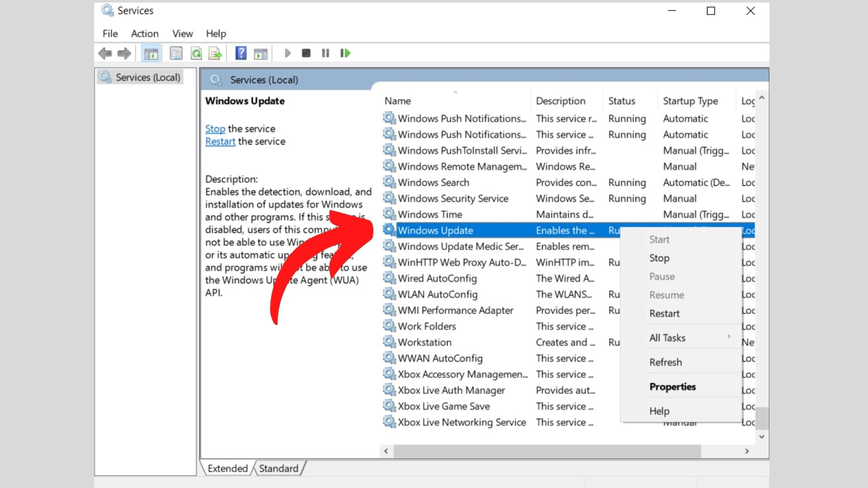Click the Services (Local) pane header
Viewport: 868px width, 488px height.
264,80
